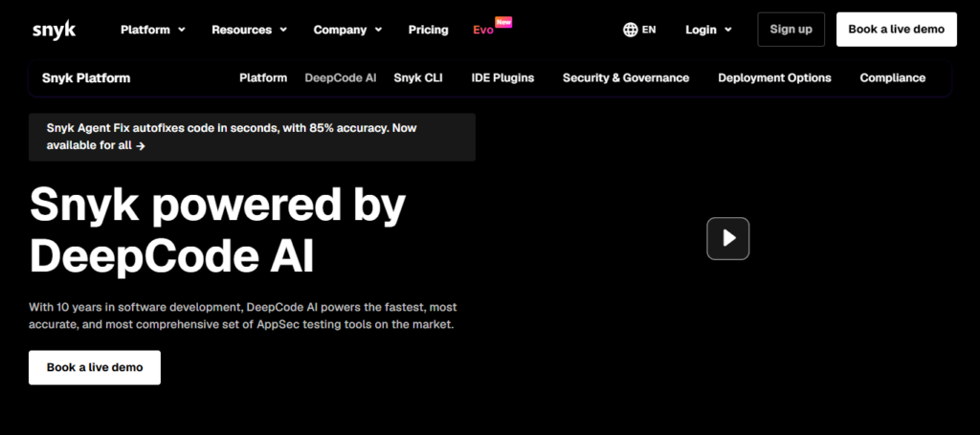The height and width of the screenshot is (435, 980).
Task: Click the arrow in announcement banner
Action: pyautogui.click(x=141, y=146)
